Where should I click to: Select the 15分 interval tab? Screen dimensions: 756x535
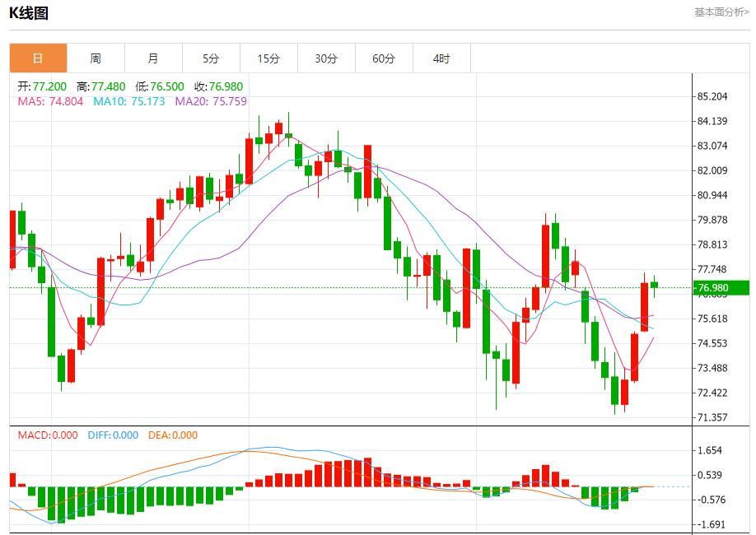(x=268, y=58)
